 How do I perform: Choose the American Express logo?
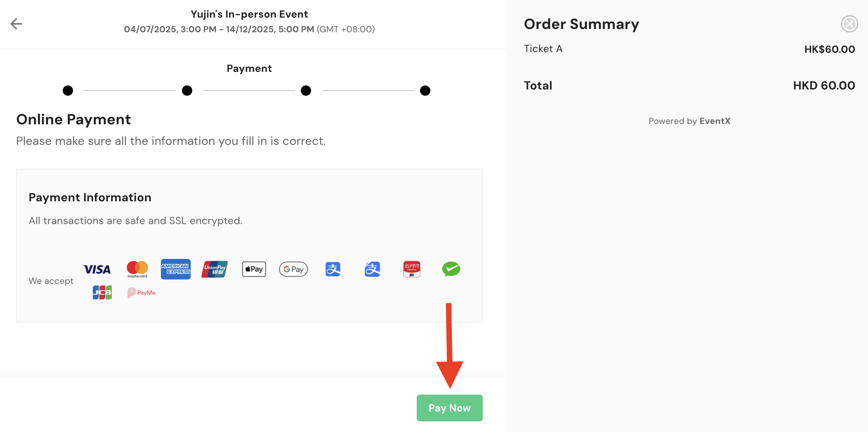176,269
